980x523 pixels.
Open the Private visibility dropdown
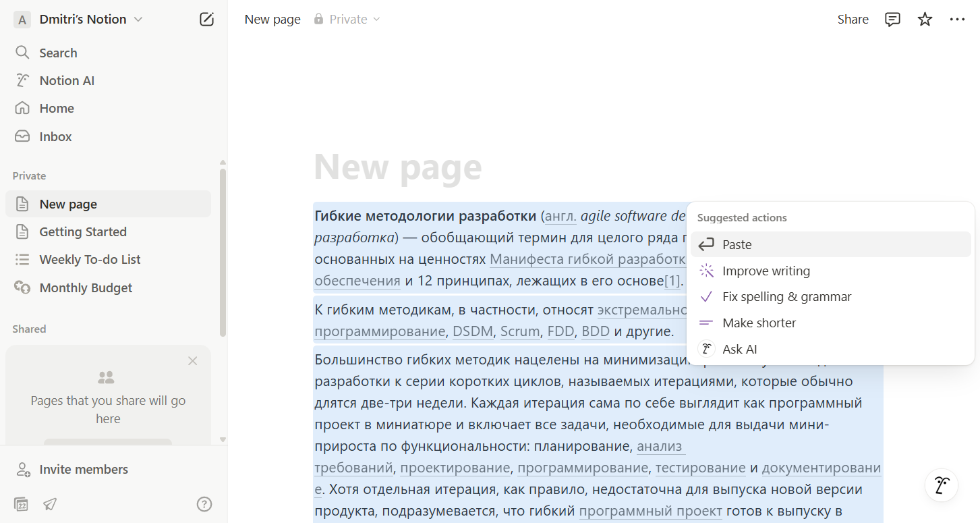(x=347, y=20)
